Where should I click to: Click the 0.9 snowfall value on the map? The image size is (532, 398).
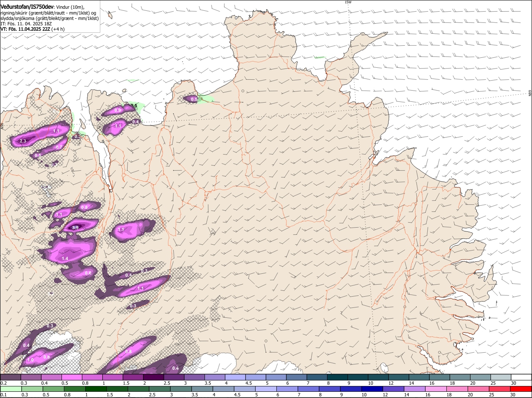click(x=118, y=110)
